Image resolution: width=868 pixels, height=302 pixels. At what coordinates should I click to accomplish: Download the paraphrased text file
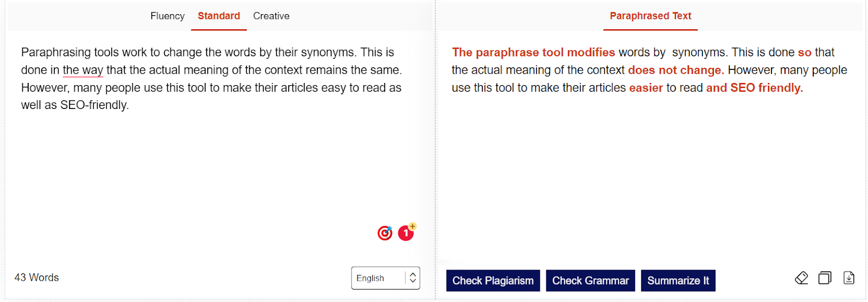[848, 278]
